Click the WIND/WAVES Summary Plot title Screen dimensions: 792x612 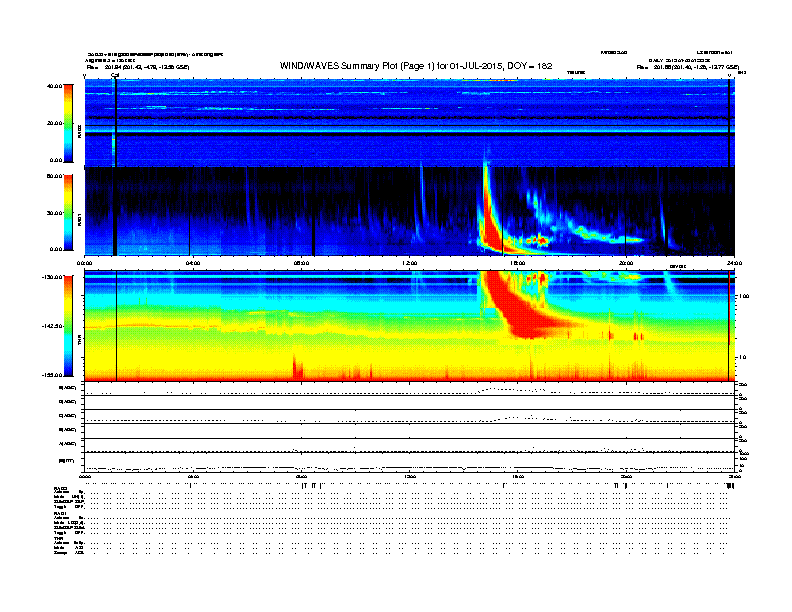416,66
